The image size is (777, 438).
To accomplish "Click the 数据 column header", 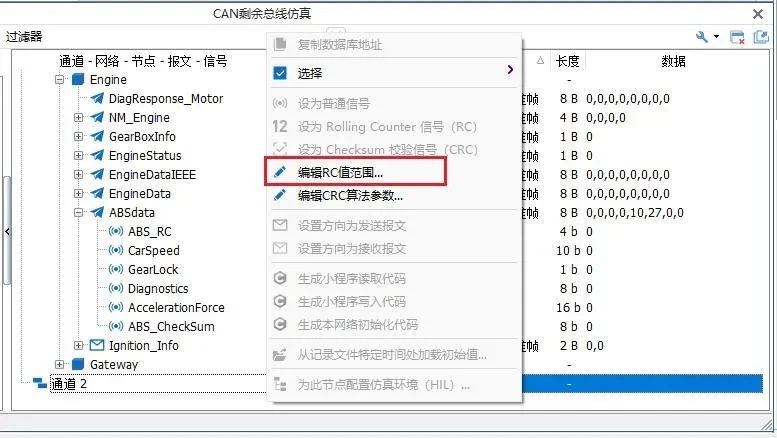I will coord(673,61).
